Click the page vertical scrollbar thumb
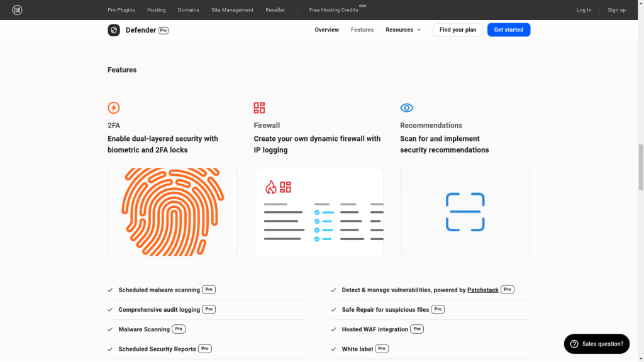Viewport: 644px width, 362px height. [640, 167]
